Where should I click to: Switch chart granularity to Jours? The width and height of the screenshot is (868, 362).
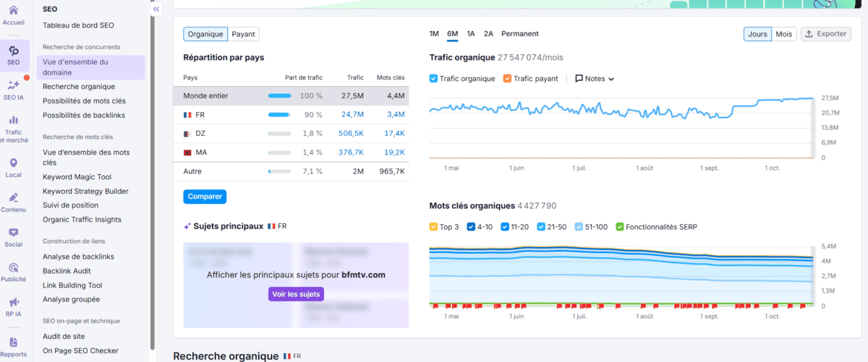(x=757, y=34)
